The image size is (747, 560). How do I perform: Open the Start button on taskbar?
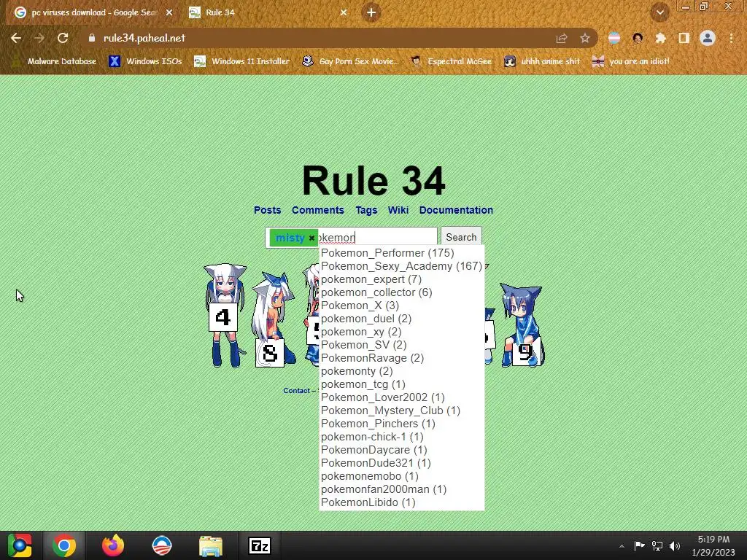(x=20, y=545)
